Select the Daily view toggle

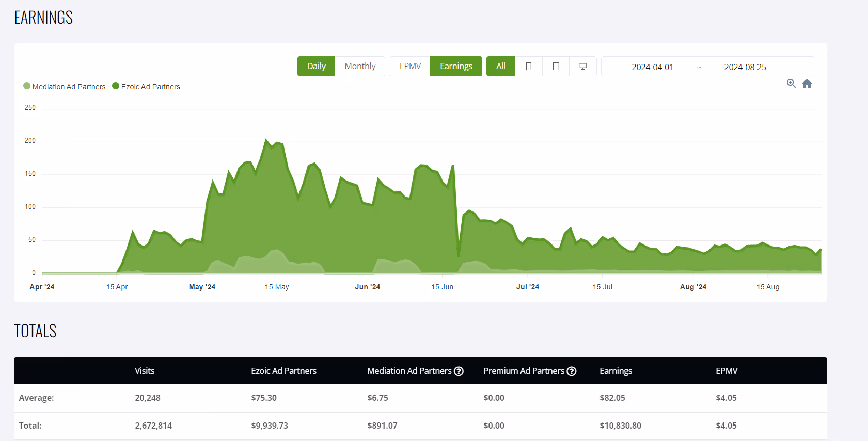[x=316, y=67]
